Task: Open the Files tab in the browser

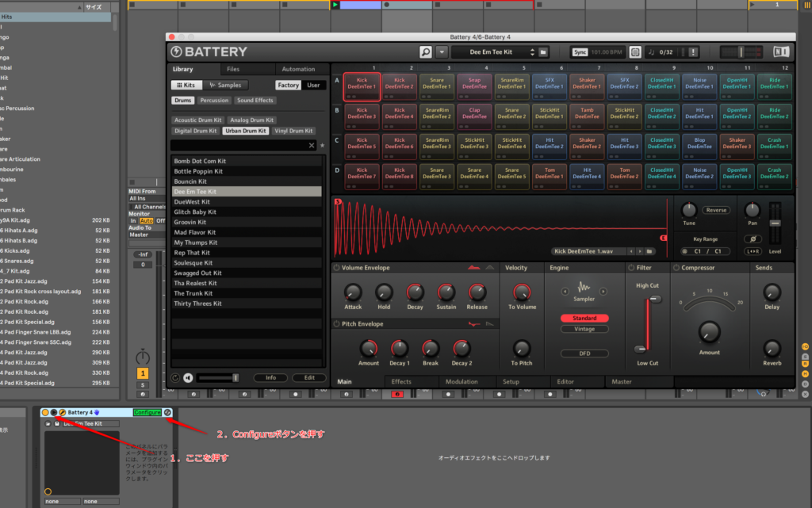Action: (233, 69)
